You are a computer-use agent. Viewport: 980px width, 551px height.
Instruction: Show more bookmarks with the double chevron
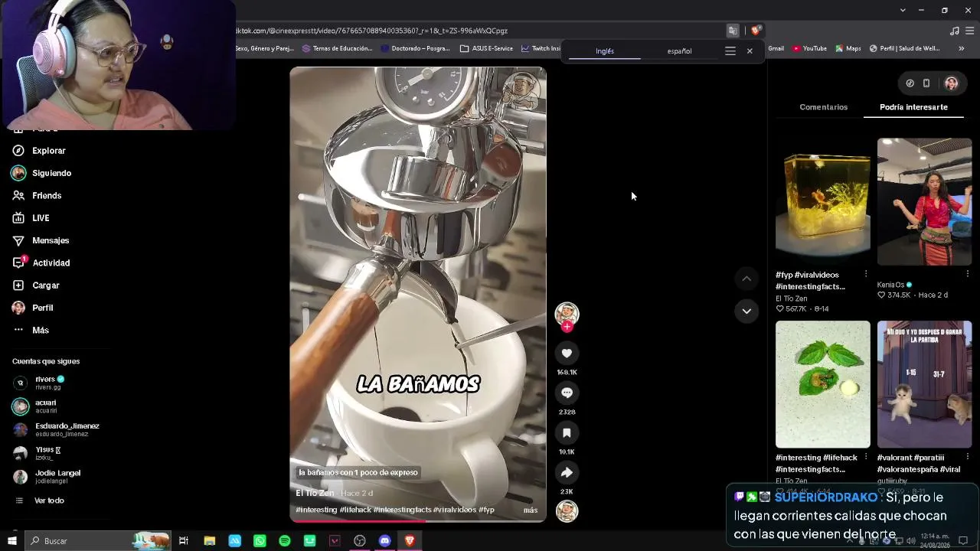(x=962, y=48)
